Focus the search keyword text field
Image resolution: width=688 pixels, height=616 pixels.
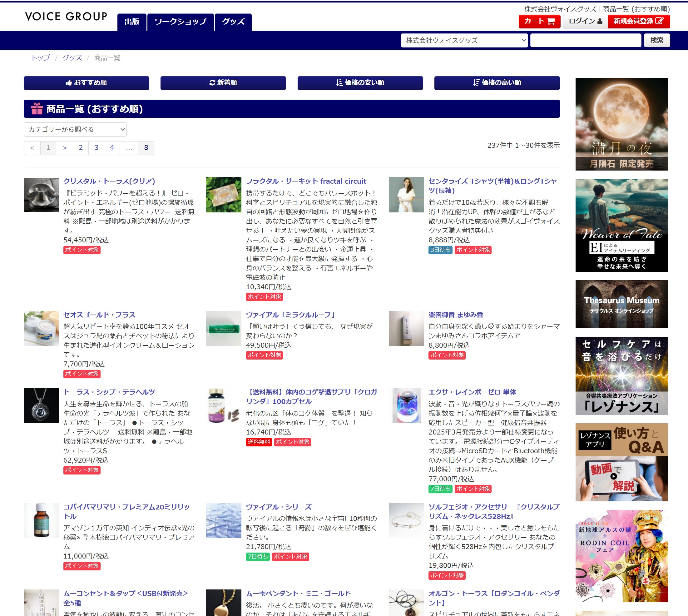point(586,40)
